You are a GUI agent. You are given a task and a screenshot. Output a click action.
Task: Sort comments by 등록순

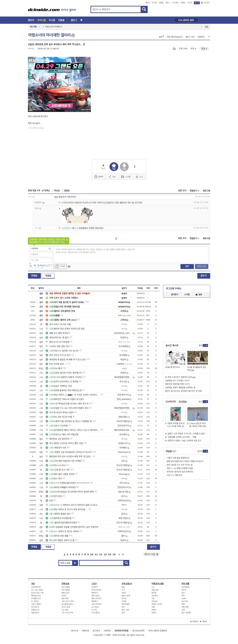[46, 190]
